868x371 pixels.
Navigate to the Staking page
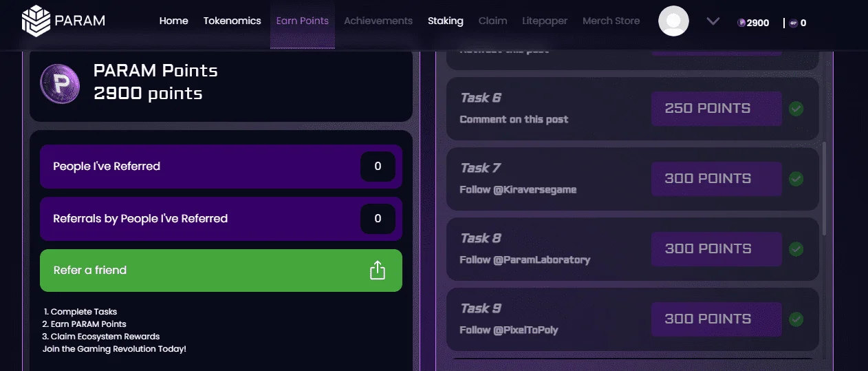click(445, 21)
